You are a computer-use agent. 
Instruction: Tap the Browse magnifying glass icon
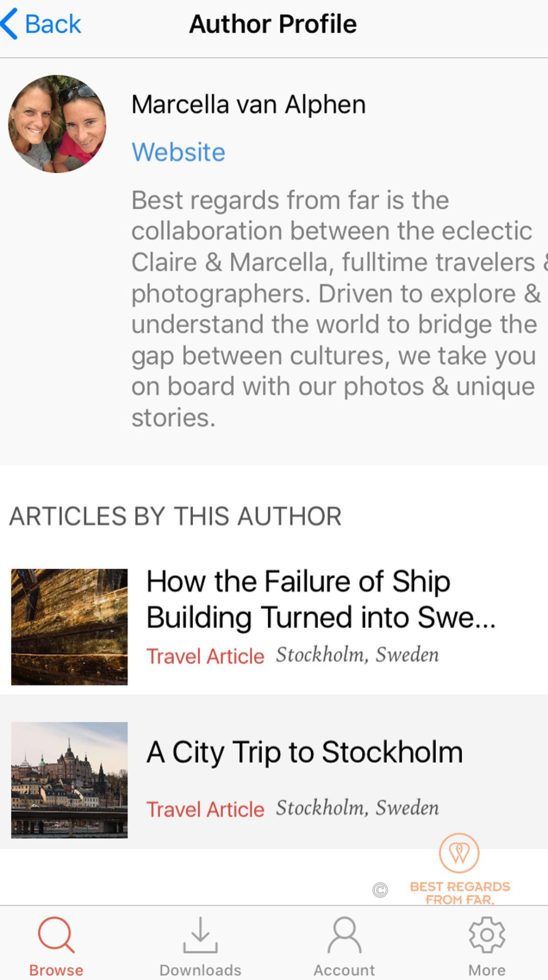tap(56, 934)
